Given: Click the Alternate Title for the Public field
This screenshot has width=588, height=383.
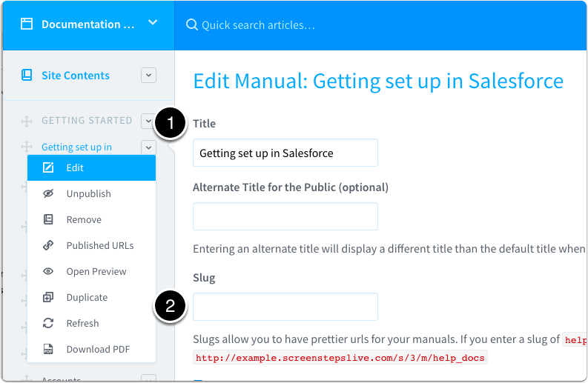Looking at the screenshot, I should point(285,216).
